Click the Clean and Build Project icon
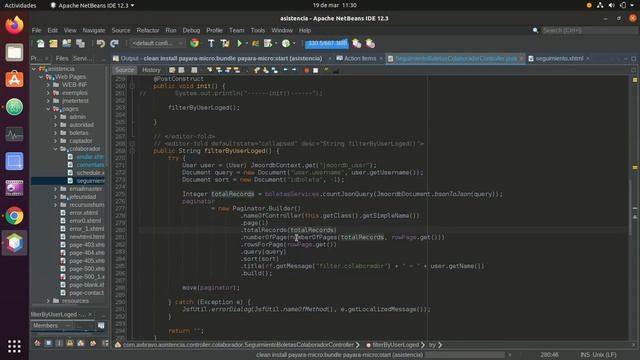The height and width of the screenshot is (360, 640). click(x=225, y=43)
